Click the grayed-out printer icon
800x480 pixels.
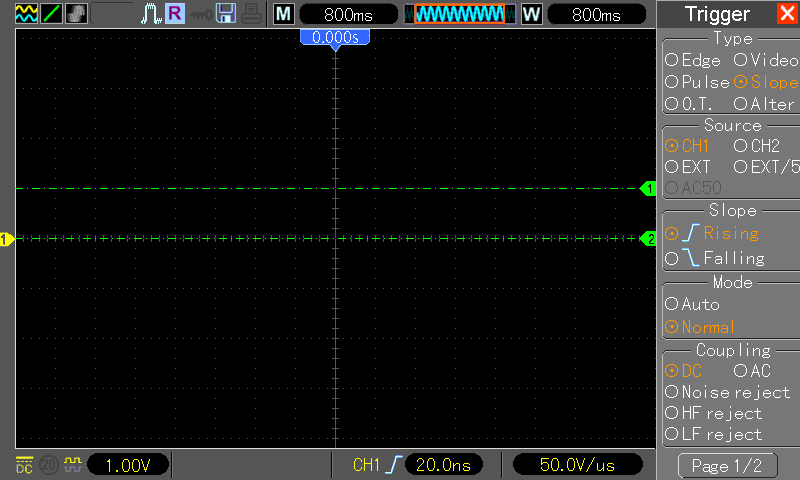[x=251, y=13]
